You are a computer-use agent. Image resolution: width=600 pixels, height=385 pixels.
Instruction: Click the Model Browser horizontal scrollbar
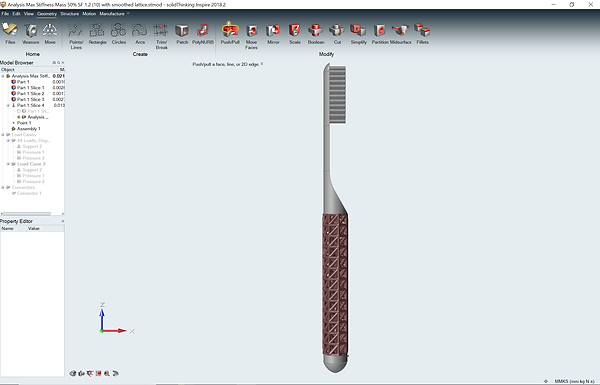(x=26, y=214)
